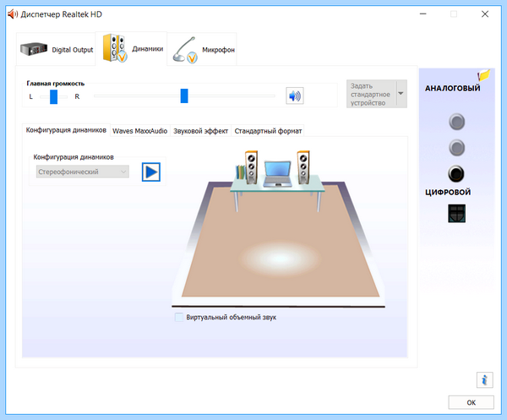
Task: Expand the Задать стандартное устройство arrow
Action: (401, 94)
